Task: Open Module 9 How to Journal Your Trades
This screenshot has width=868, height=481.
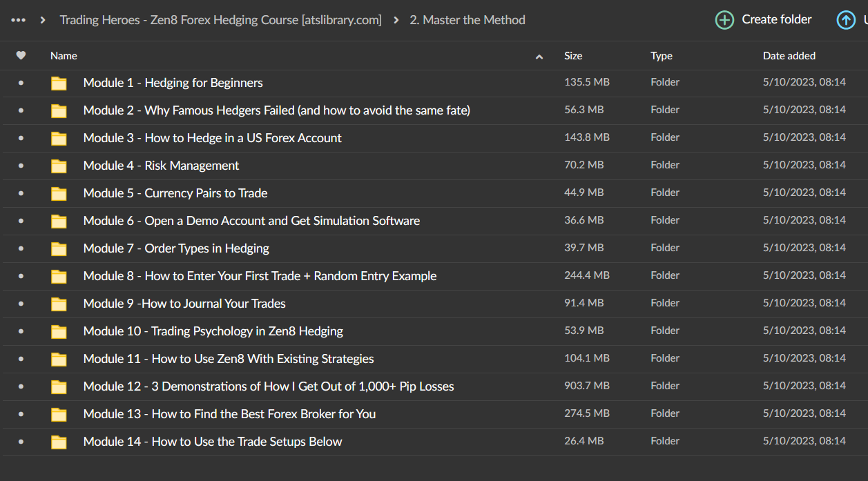Action: 184,304
